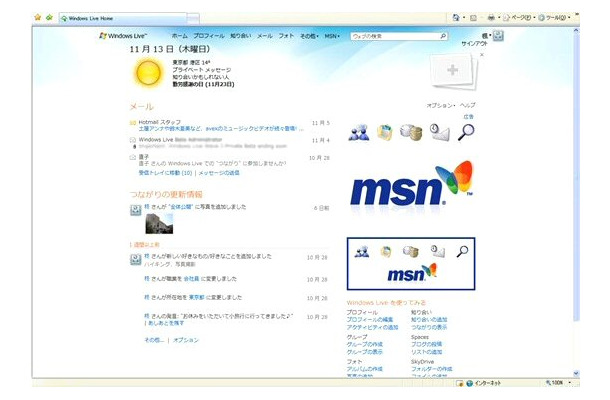610x400 pixels.
Task: Click small magnifier icon in bordered box
Action: pyautogui.click(x=463, y=251)
